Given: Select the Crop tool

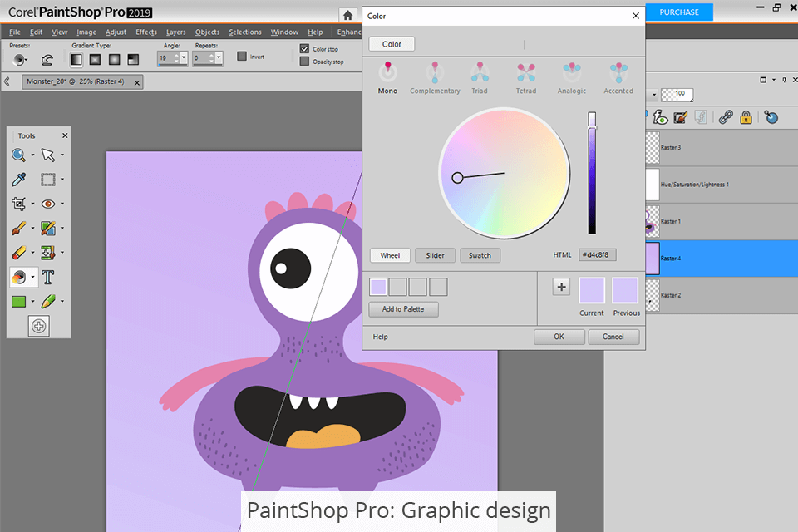Looking at the screenshot, I should (19, 204).
